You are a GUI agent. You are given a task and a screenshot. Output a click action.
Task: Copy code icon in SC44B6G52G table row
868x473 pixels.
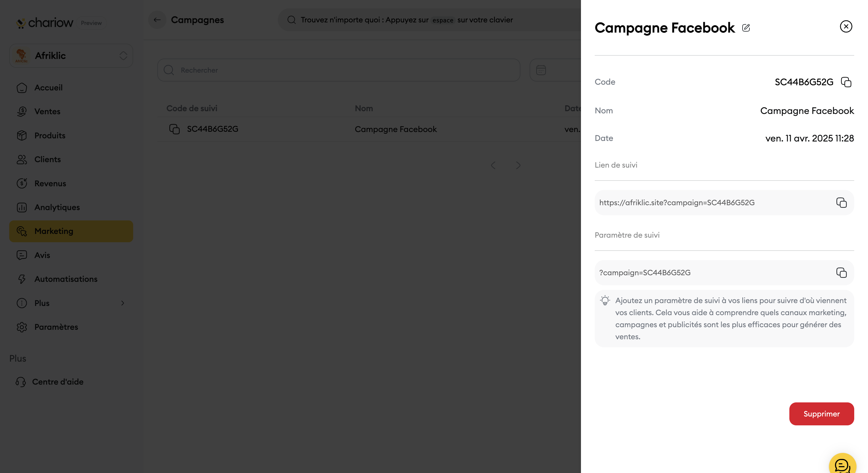[x=174, y=129]
